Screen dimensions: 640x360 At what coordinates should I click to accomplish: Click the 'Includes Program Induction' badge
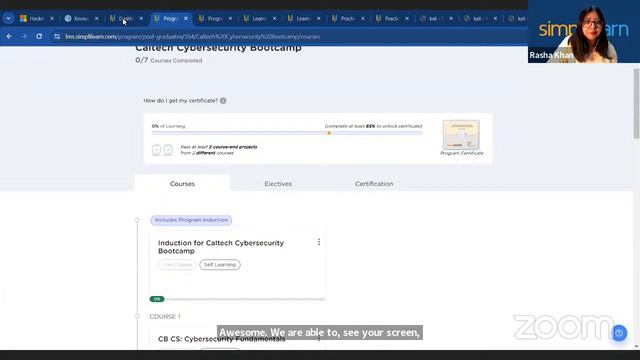[191, 220]
